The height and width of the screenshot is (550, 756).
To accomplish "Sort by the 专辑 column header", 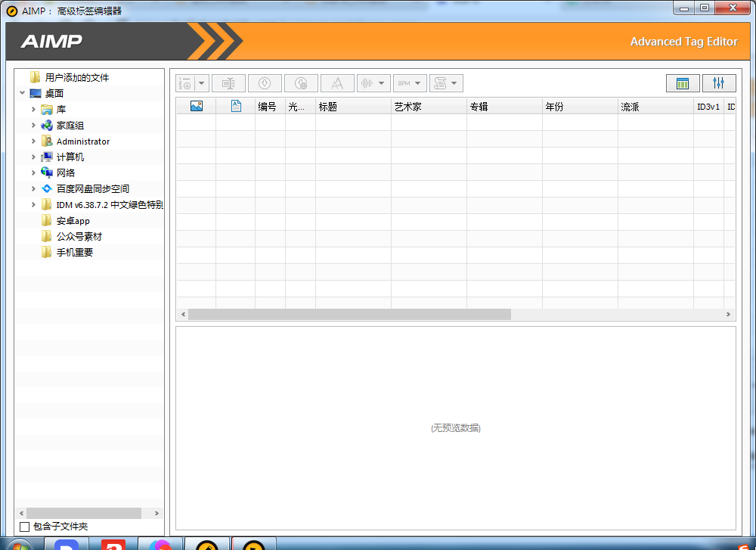I will point(505,107).
